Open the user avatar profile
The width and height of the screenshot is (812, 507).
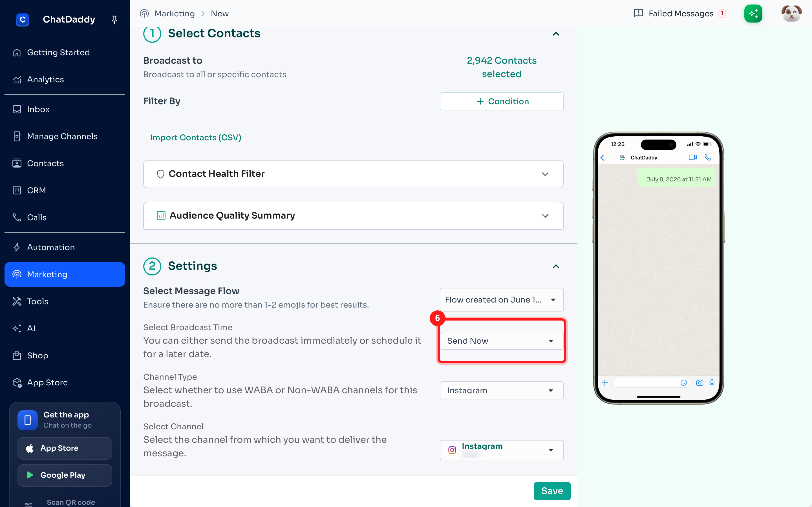pos(791,14)
